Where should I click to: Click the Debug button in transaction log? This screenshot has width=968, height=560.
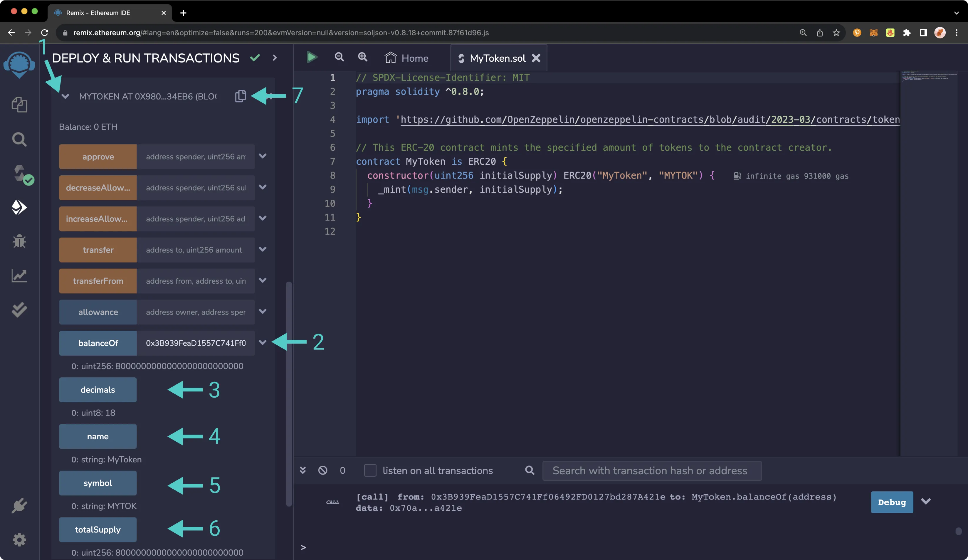[892, 501]
